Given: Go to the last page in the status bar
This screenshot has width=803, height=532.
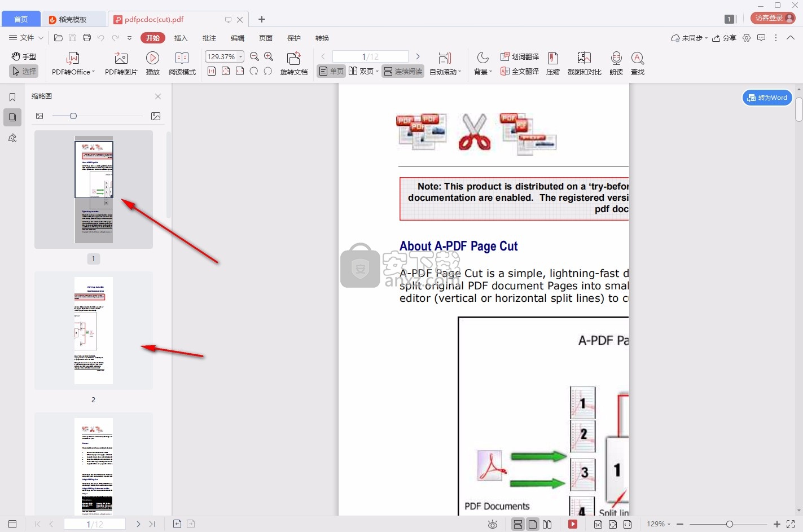Looking at the screenshot, I should pos(152,524).
